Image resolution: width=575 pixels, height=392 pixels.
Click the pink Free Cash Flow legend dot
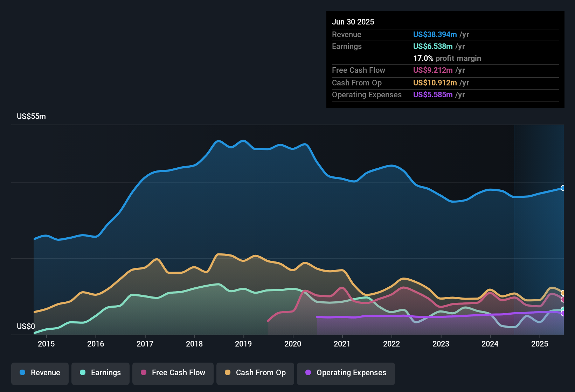pyautogui.click(x=143, y=373)
